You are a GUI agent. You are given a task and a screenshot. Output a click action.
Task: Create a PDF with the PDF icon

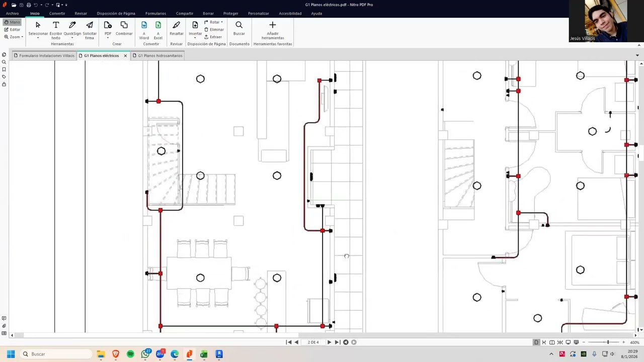click(x=108, y=25)
